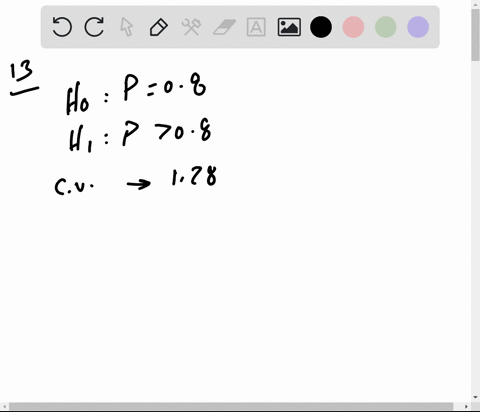This screenshot has height=412, width=480.
Task: Click the scroll right arrow
Action: 466,406
